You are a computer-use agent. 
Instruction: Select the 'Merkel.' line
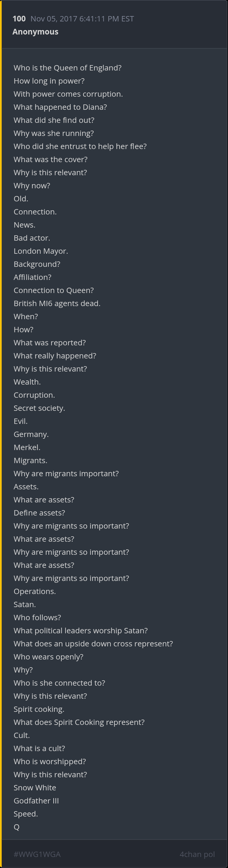point(27,447)
